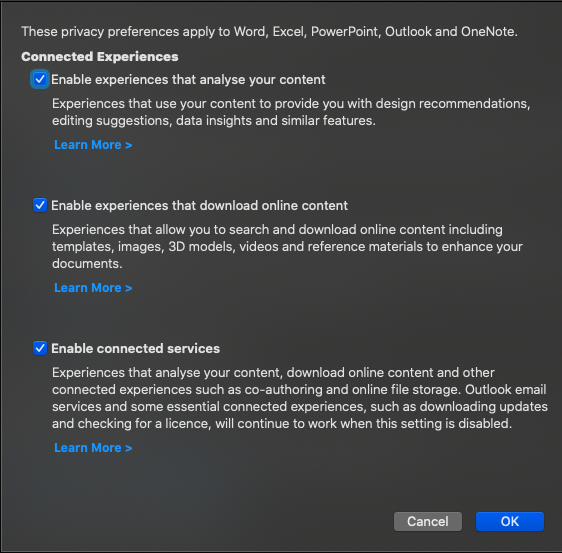This screenshot has height=553, width=562.
Task: Click the co-authoring and online file storage description
Action: [300, 398]
